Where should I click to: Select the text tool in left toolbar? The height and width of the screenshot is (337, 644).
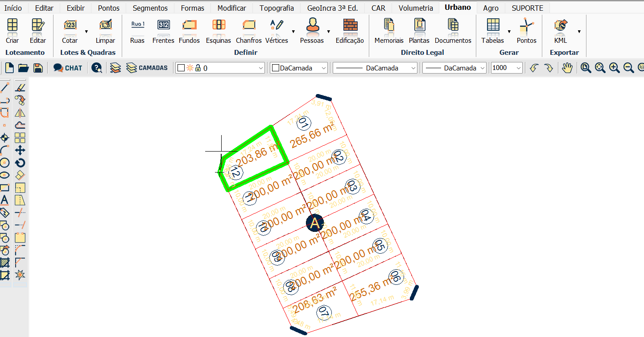pyautogui.click(x=4, y=200)
